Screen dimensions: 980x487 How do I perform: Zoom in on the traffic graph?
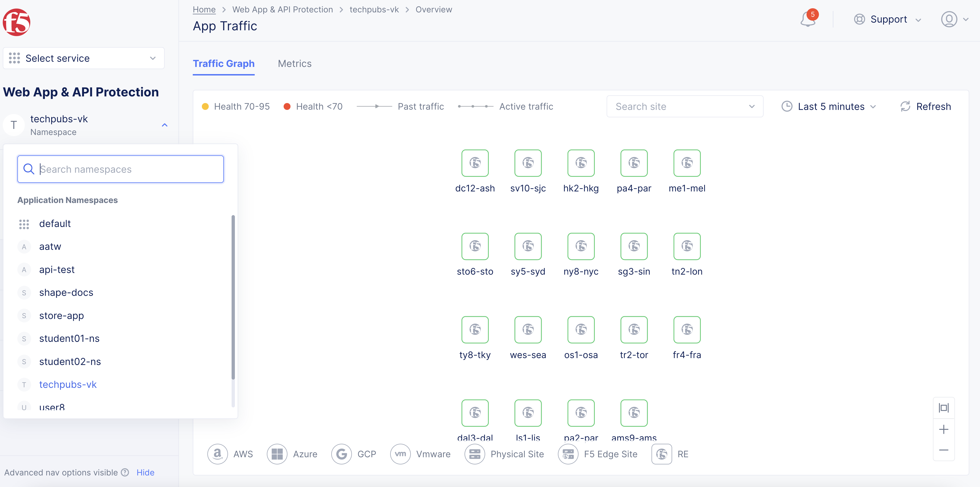(943, 429)
